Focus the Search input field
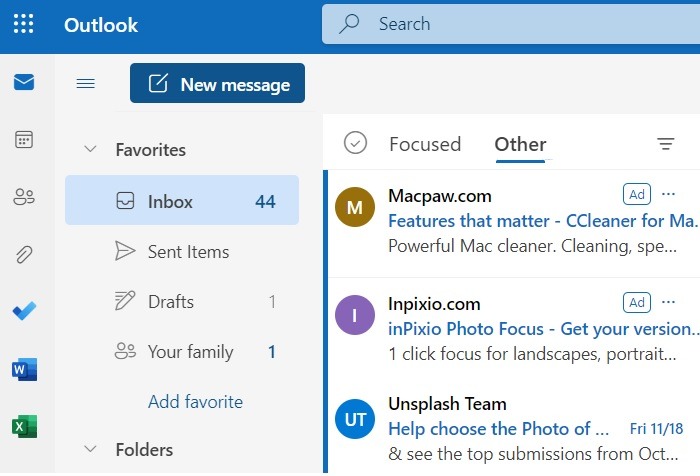Viewport: 700px width, 476px height. 511,24
